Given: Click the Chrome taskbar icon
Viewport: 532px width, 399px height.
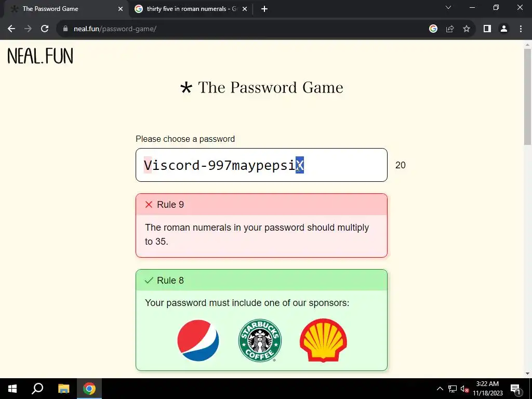Looking at the screenshot, I should pos(89,389).
